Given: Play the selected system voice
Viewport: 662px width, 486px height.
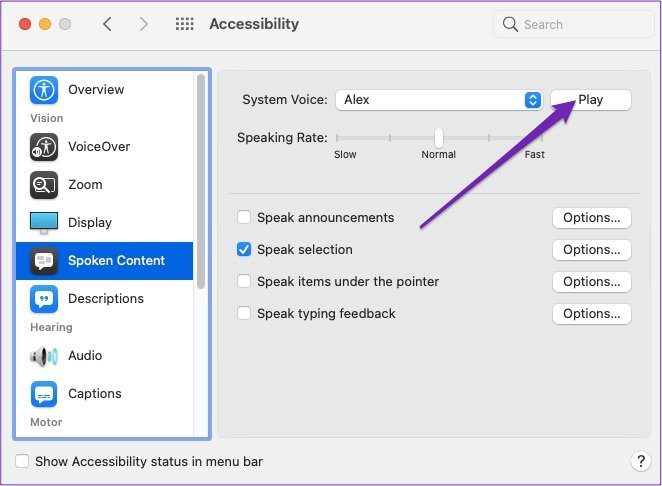Looking at the screenshot, I should pos(591,100).
